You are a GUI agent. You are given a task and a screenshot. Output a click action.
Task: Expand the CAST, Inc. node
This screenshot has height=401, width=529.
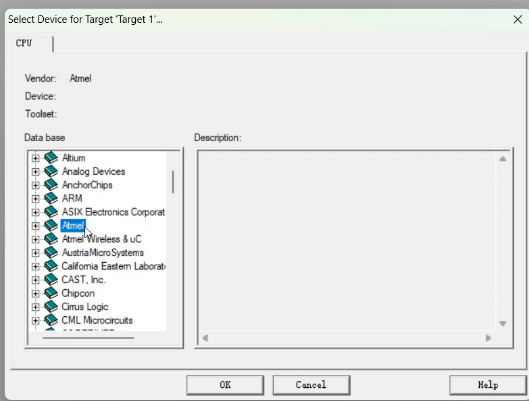pos(35,280)
